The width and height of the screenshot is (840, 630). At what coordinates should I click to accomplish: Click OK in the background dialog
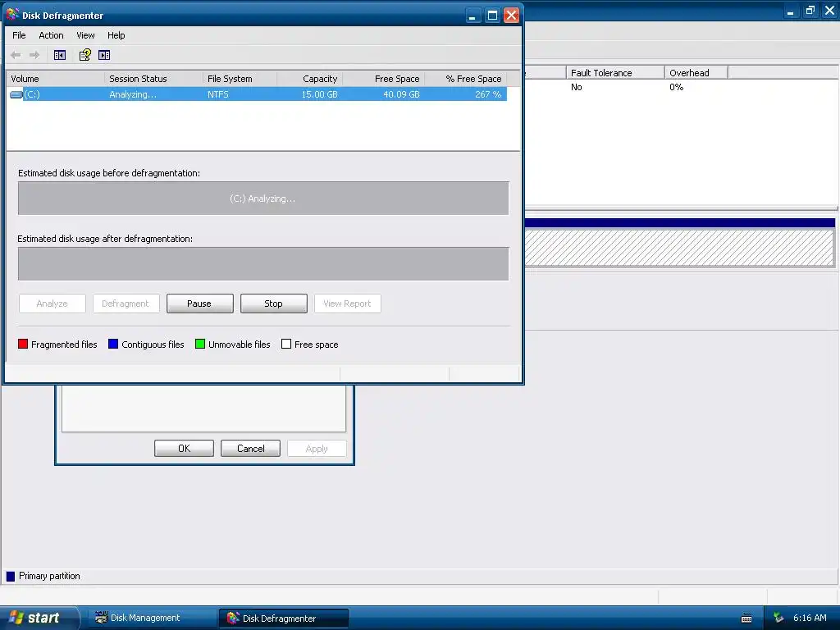[184, 449]
